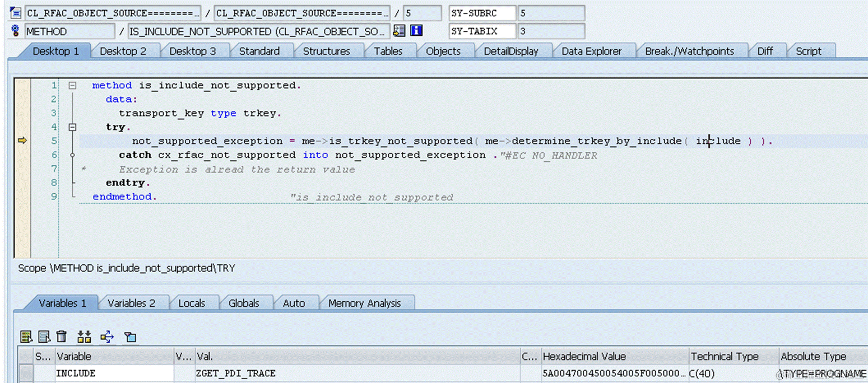Click the C(40) technical type cell

click(x=734, y=373)
